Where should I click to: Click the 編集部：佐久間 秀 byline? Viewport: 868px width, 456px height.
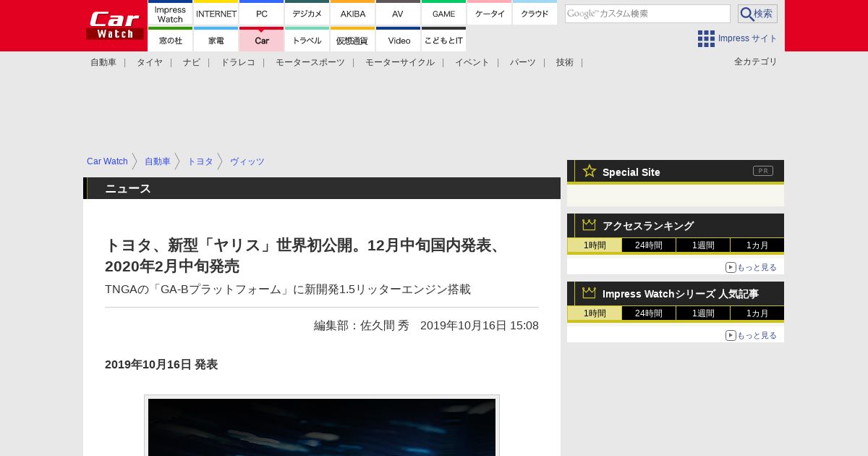(x=362, y=326)
